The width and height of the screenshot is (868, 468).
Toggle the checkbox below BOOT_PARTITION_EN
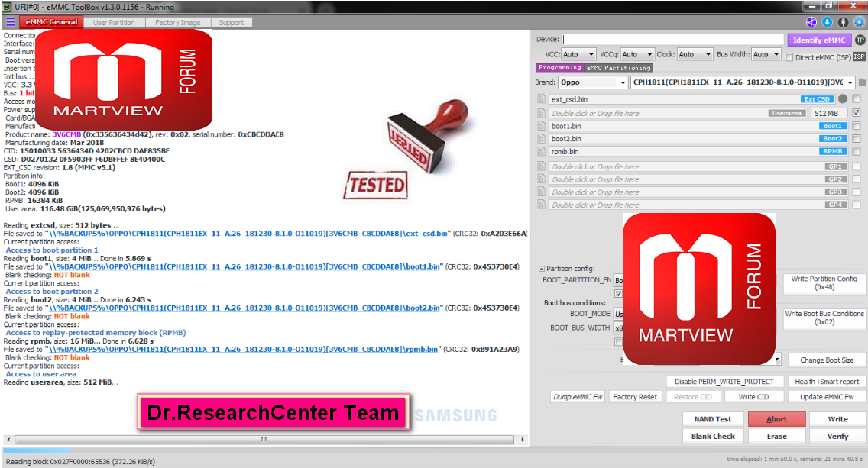pyautogui.click(x=618, y=294)
